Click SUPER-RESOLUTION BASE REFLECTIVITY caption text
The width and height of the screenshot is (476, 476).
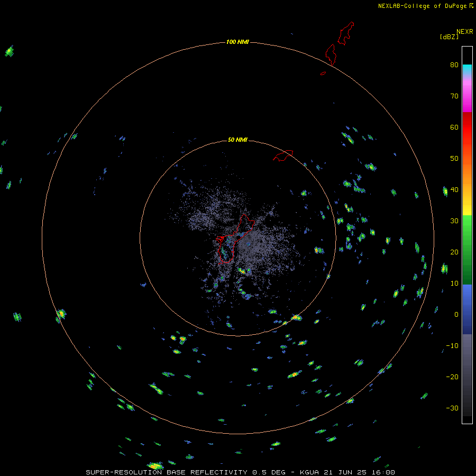coord(166,472)
